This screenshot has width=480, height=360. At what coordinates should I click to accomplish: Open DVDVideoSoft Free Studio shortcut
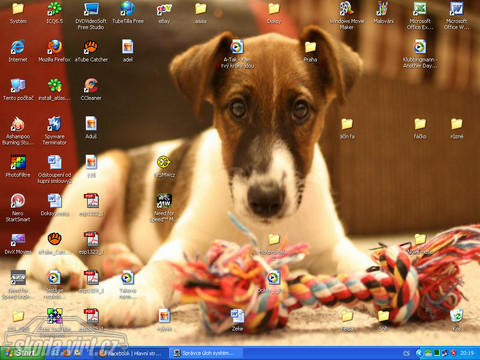click(91, 16)
